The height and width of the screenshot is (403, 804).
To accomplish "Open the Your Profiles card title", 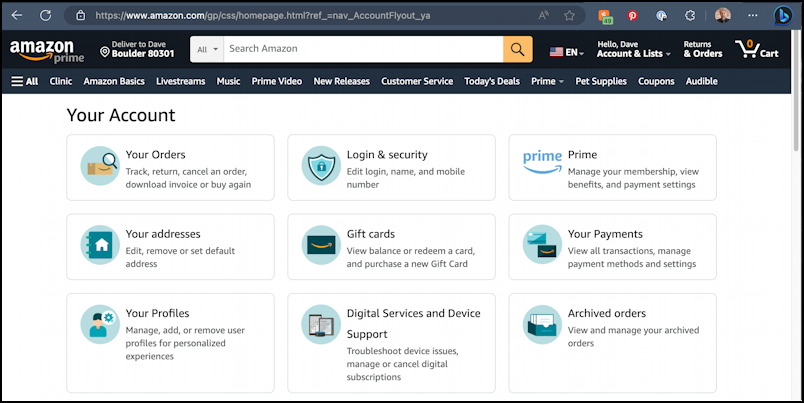I will (157, 313).
